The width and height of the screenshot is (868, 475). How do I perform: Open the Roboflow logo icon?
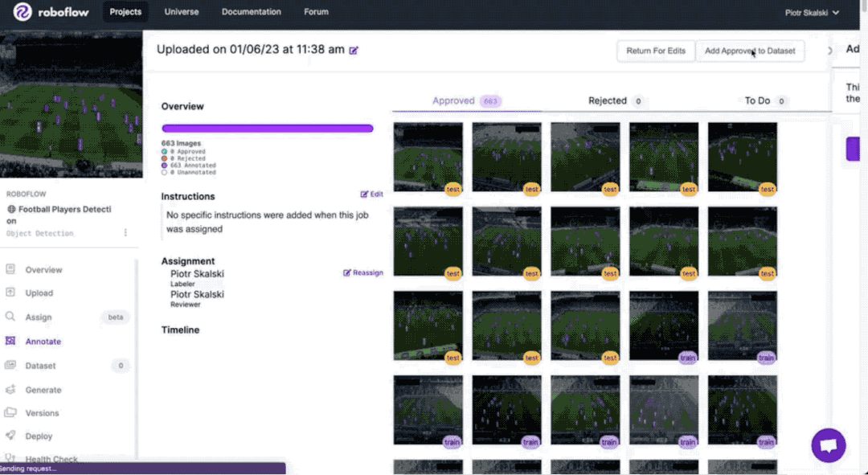click(x=23, y=11)
